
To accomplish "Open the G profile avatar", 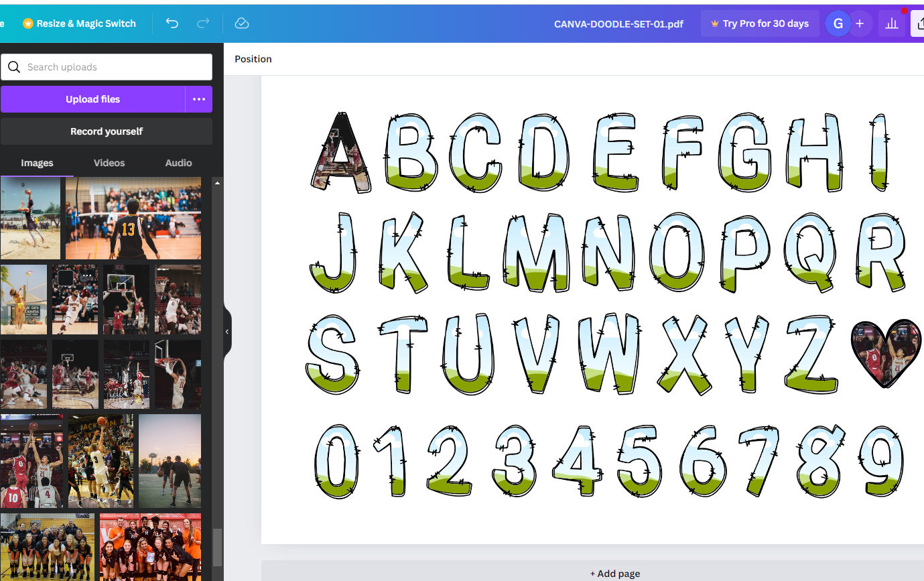I will [x=838, y=23].
